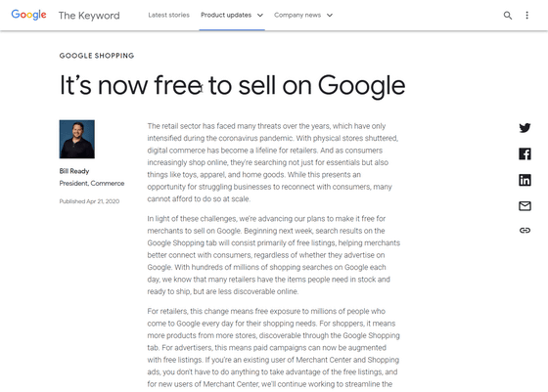Copy the article link icon
The width and height of the screenshot is (548, 392).
click(x=525, y=230)
